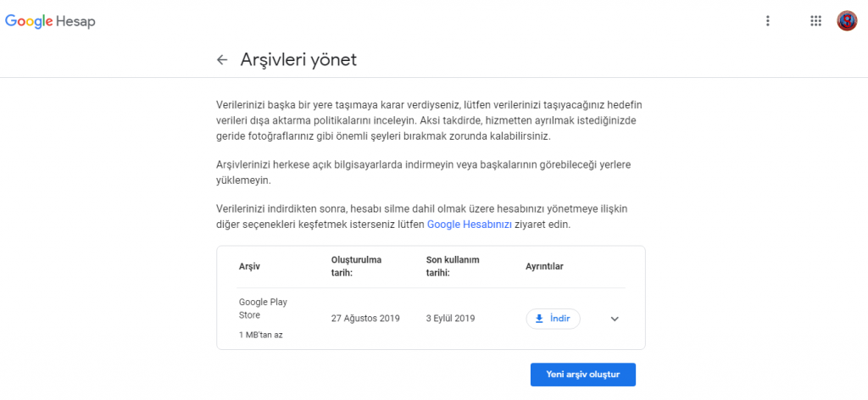Click the 27 Ağustos 2019 creation date
The width and height of the screenshot is (868, 400).
pyautogui.click(x=365, y=319)
